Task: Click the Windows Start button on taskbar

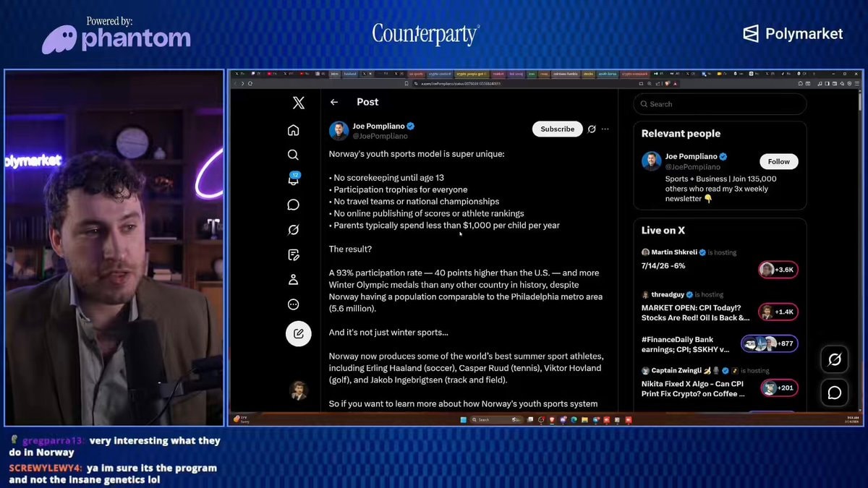Action: point(464,419)
